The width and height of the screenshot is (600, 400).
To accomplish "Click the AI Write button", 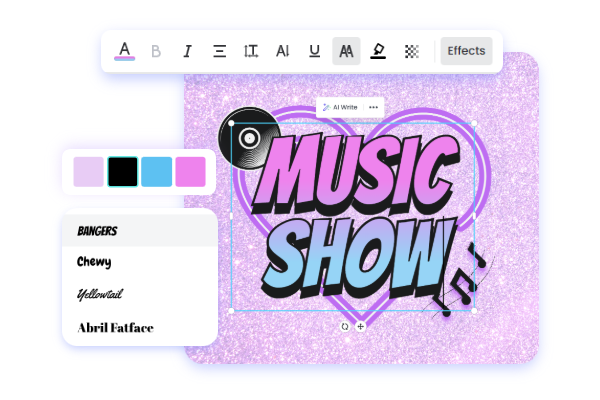I will point(338,107).
